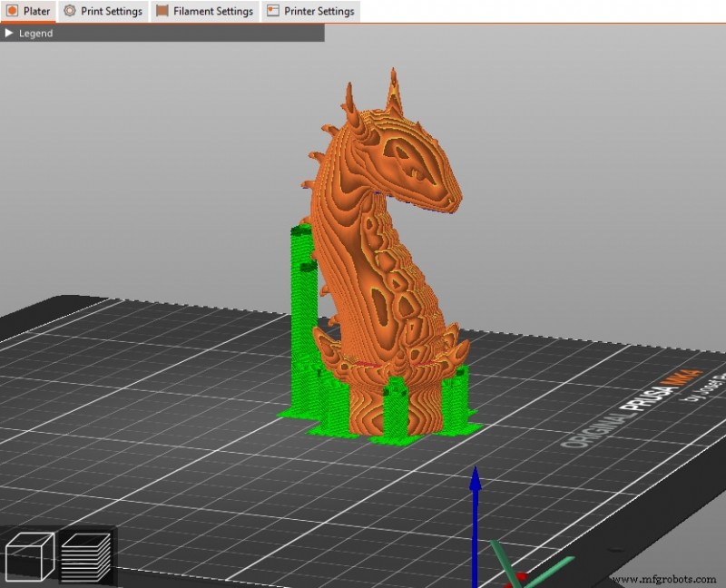726x588 pixels.
Task: Open the Filament Settings tab
Action: pyautogui.click(x=205, y=11)
